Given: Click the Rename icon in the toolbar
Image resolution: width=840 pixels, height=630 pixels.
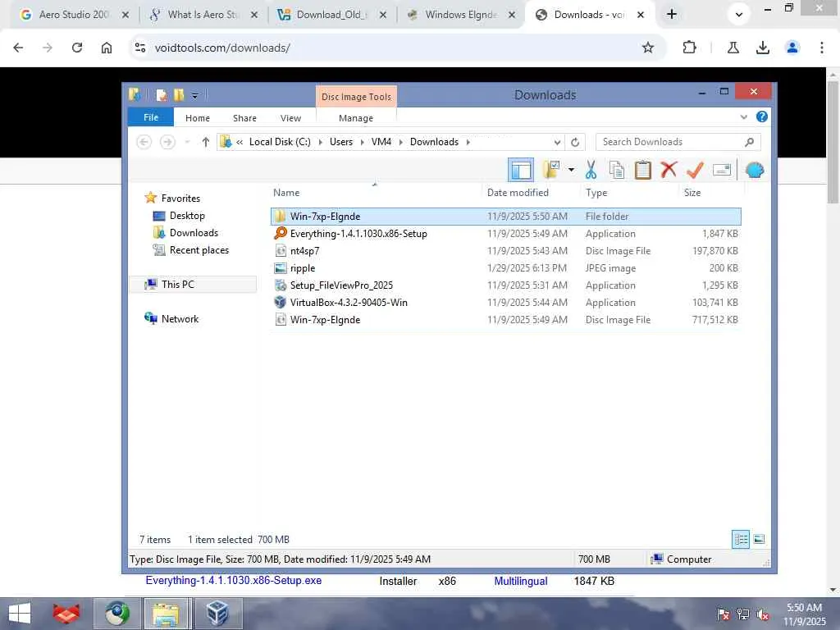Looking at the screenshot, I should [x=722, y=170].
